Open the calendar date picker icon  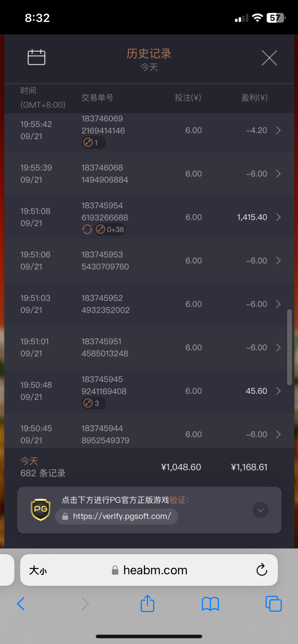(36, 57)
